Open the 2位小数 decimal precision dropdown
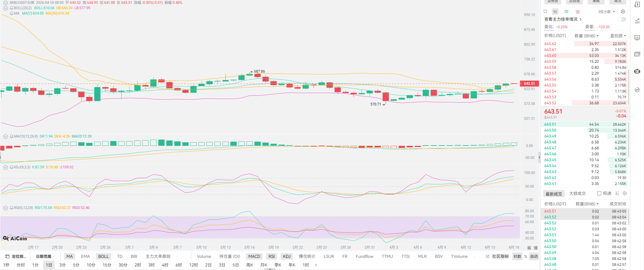This screenshot has height=270, width=644. 606,12
